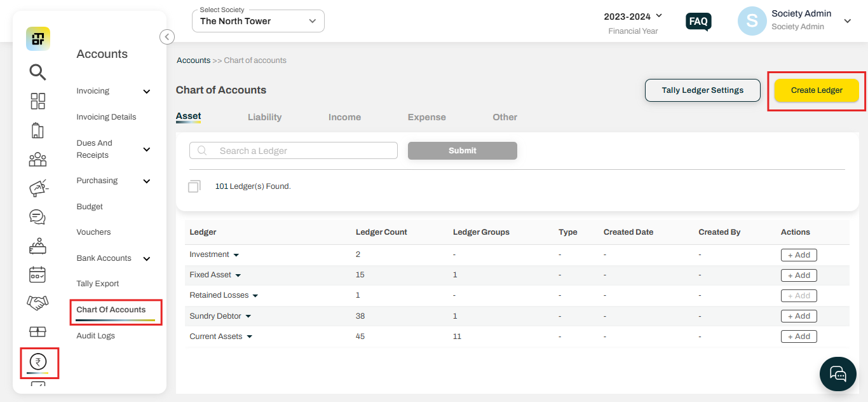This screenshot has width=868, height=402.
Task: Switch to the Liability tab
Action: [265, 117]
